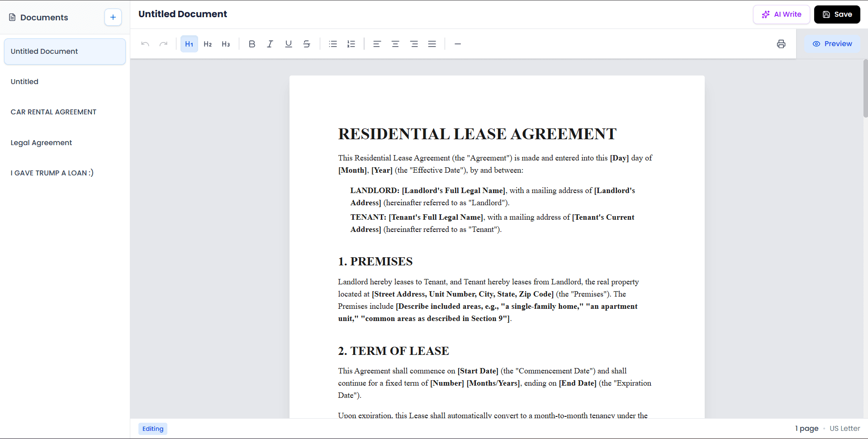Print the document with printer icon

tap(781, 44)
